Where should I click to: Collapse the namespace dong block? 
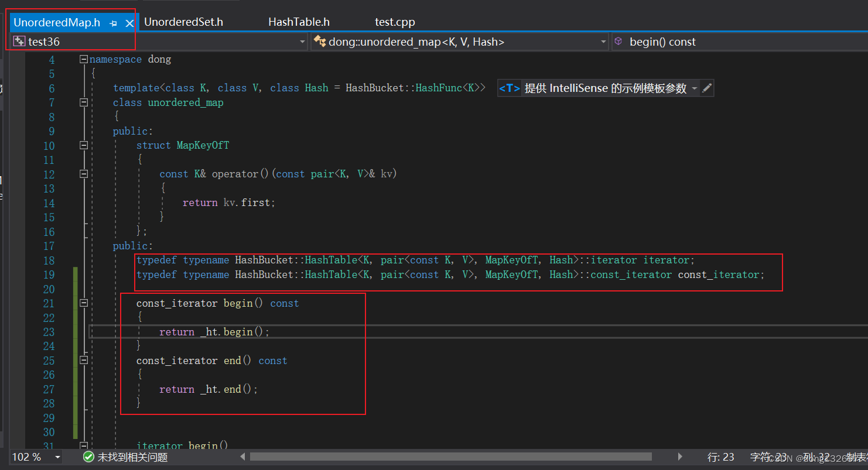[84, 59]
